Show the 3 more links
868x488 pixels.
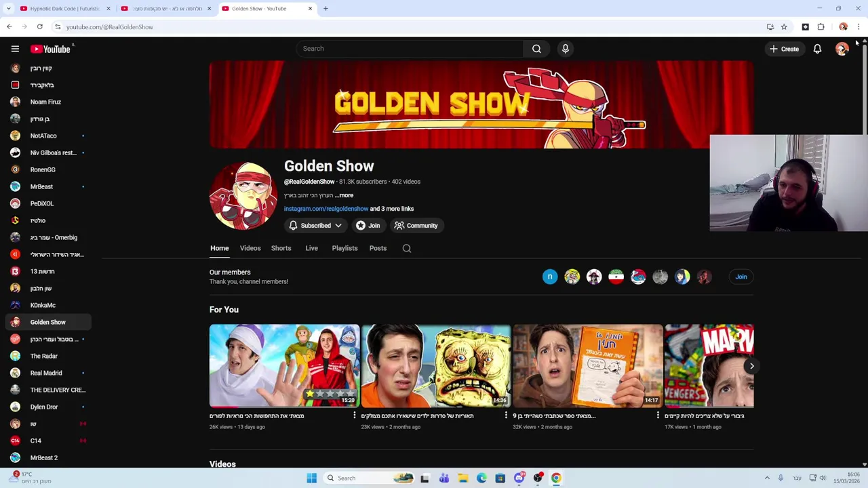pyautogui.click(x=392, y=209)
